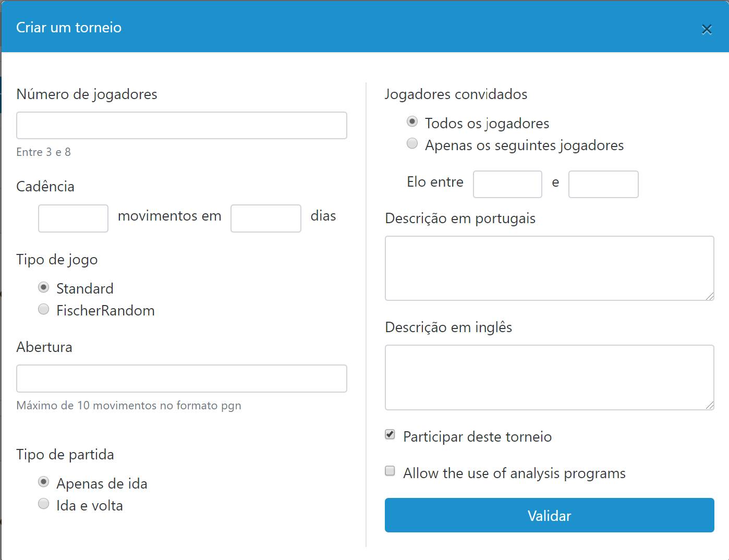Click the maximum Elo input field
Image resolution: width=729 pixels, height=560 pixels.
[603, 184]
